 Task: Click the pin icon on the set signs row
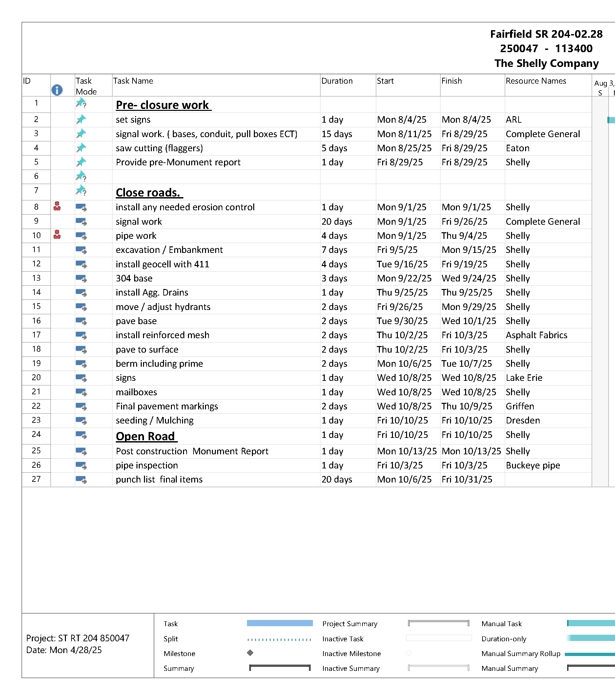[81, 119]
